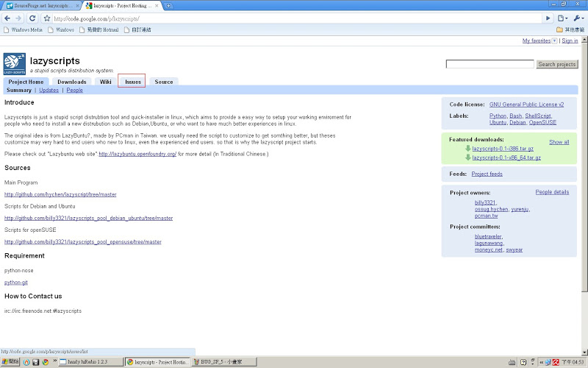The image size is (588, 368).
Task: Launch Chrome from quick launch icon
Action: (46, 362)
